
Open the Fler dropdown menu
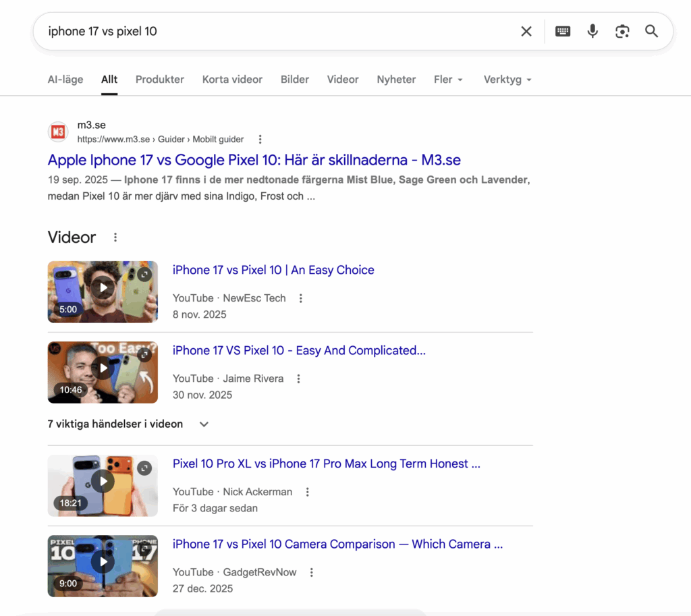pyautogui.click(x=448, y=80)
